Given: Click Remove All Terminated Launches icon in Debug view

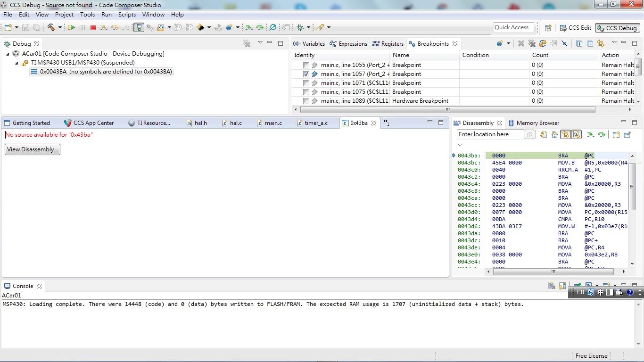Looking at the screenshot, I should [x=247, y=43].
